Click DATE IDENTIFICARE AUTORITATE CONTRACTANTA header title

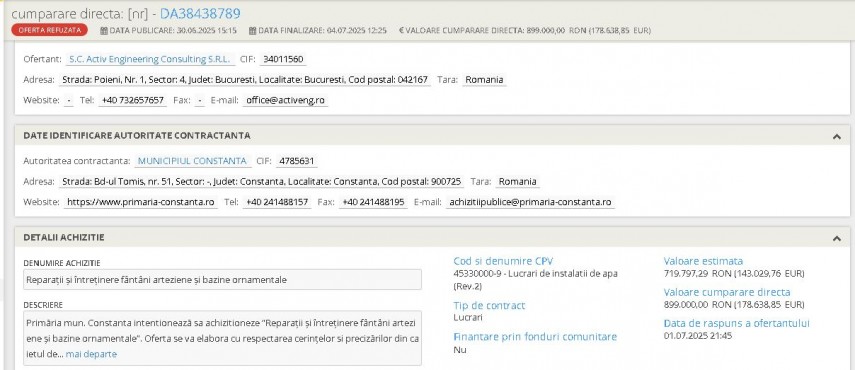(x=137, y=136)
